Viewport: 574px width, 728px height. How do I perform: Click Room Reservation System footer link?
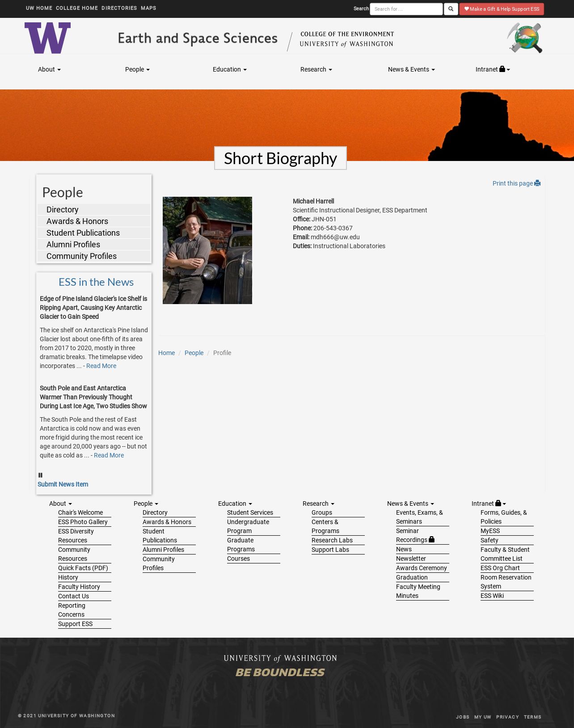click(x=506, y=582)
